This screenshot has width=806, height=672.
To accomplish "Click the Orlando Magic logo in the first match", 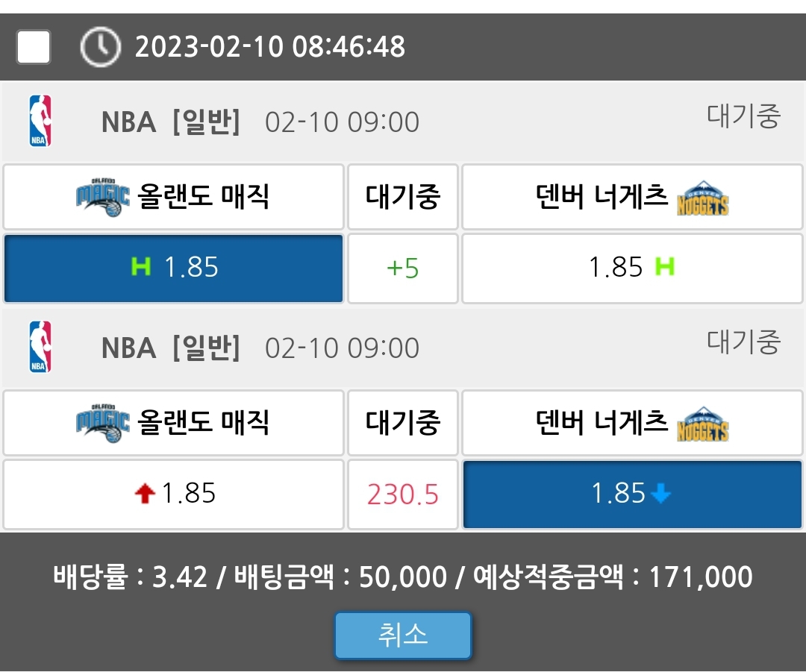I will [103, 198].
